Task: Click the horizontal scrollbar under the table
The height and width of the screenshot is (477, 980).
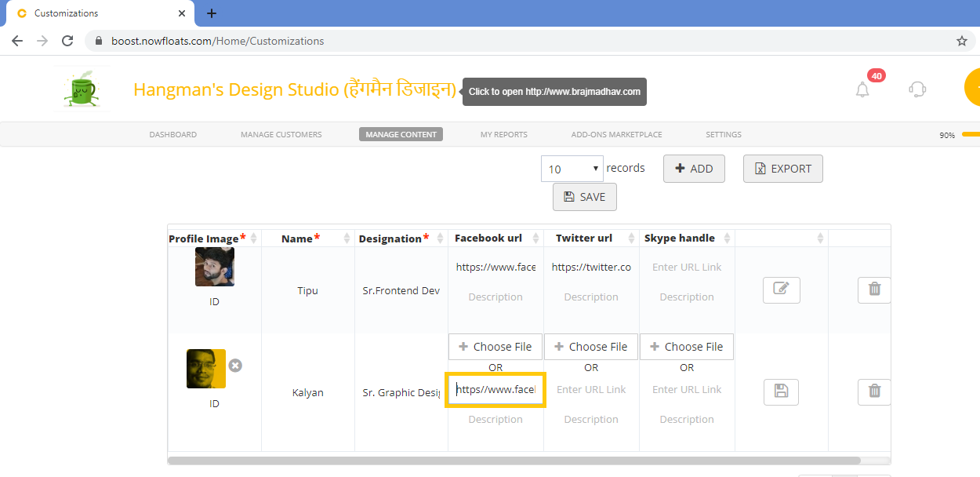Action: point(514,461)
